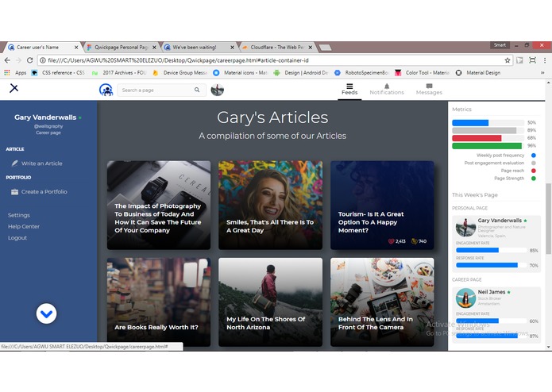Screen dimensions: 552x392
Task: Open Design | Android Developers bookmark
Action: pos(301,73)
